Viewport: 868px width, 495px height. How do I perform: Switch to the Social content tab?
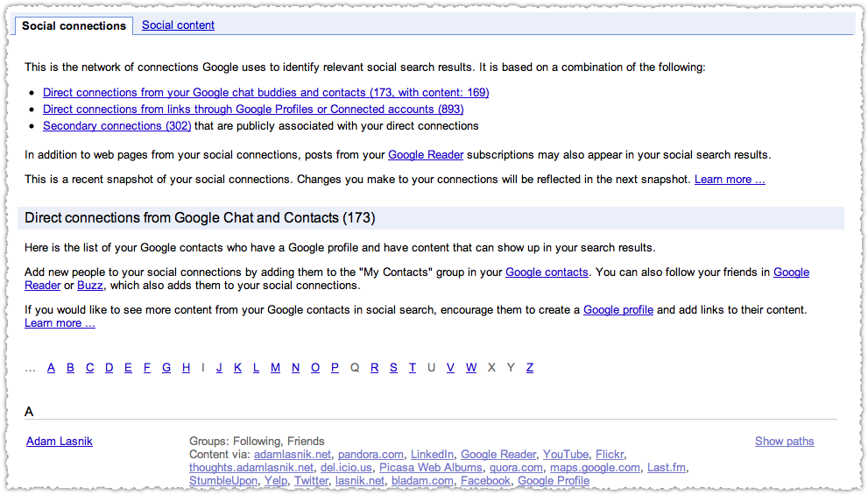[x=178, y=25]
